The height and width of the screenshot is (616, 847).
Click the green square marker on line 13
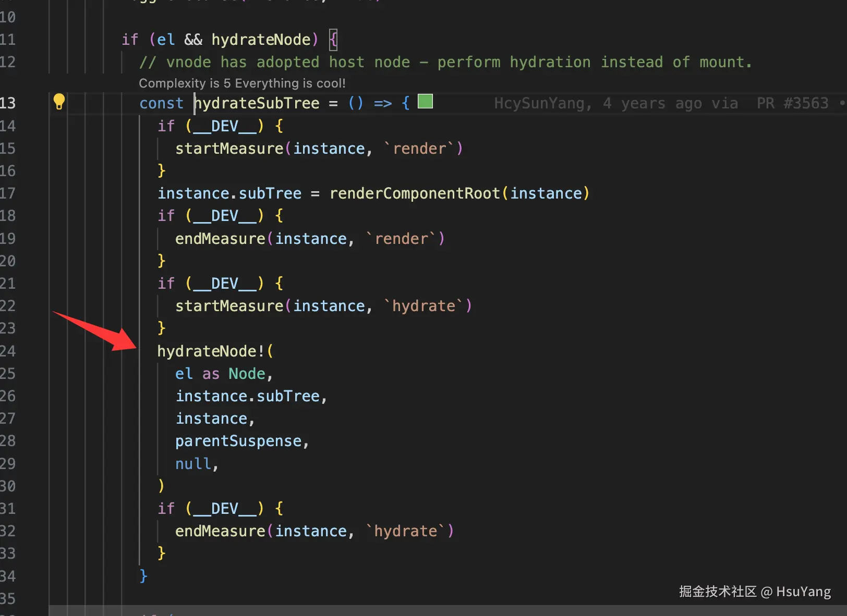click(x=426, y=101)
